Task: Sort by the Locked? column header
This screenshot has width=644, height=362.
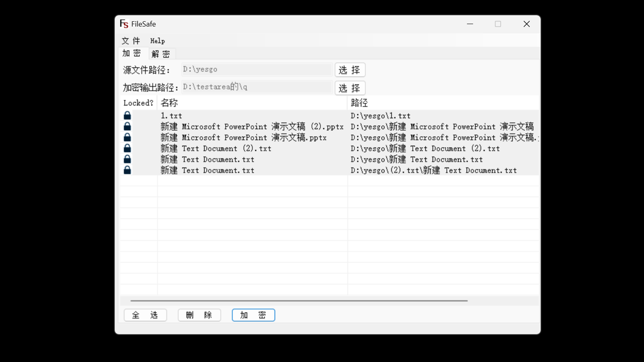Action: pyautogui.click(x=138, y=103)
